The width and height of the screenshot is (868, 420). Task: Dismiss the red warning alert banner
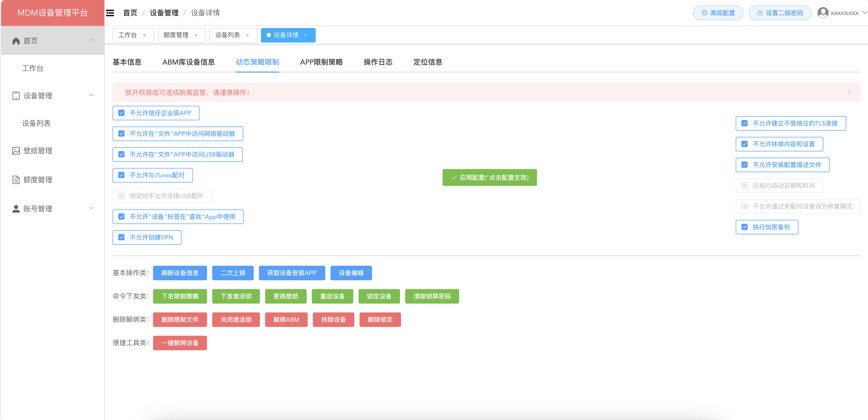850,92
